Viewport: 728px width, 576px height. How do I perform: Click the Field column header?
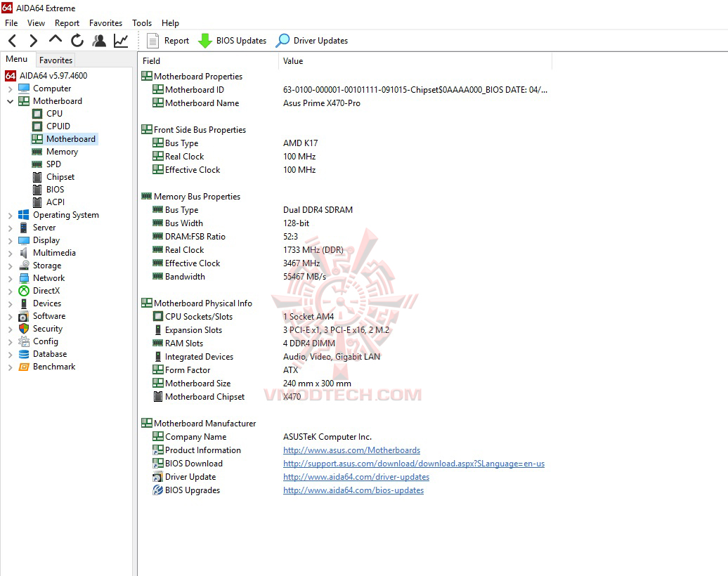[x=209, y=61]
